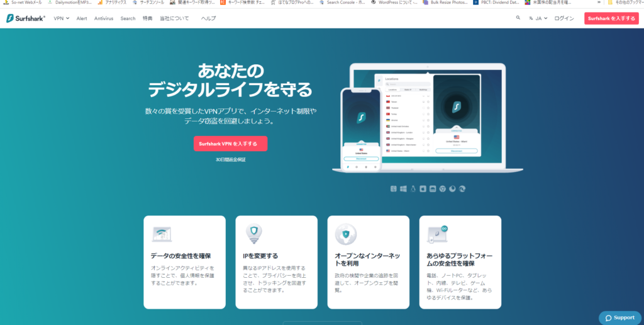Open the Search menu item
644x325 pixels.
(x=128, y=18)
